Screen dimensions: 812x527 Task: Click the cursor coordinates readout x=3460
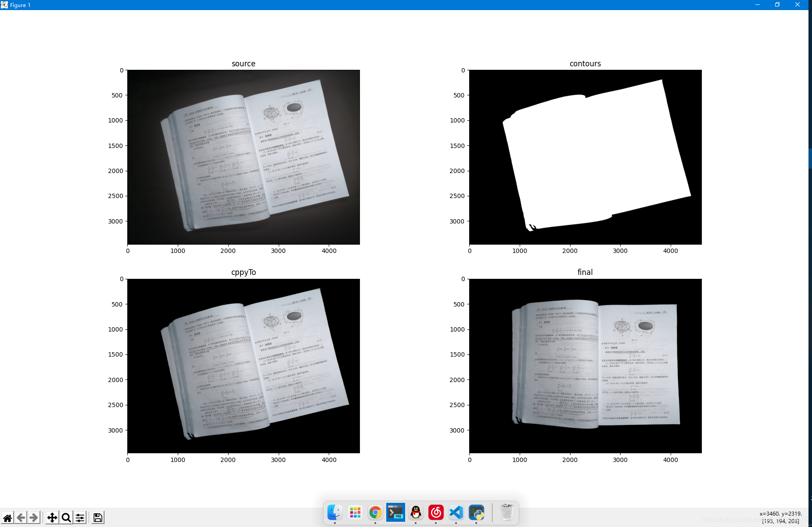[781, 513]
